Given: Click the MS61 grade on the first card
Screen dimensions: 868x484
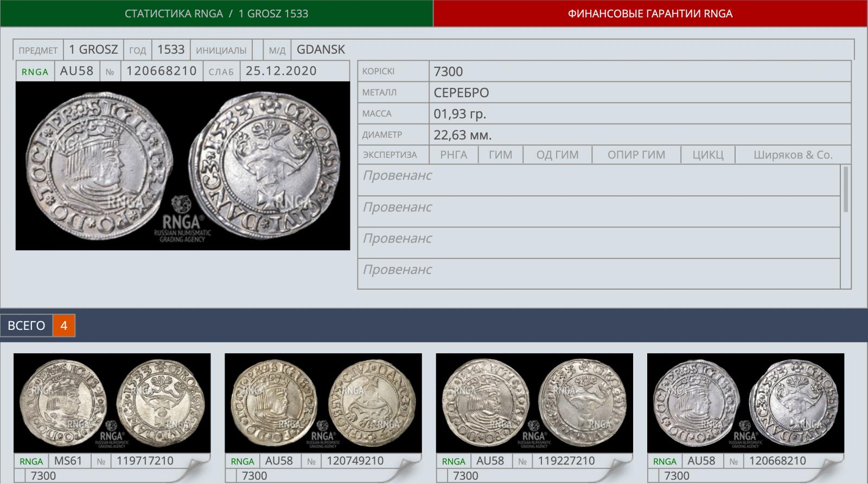Looking at the screenshot, I should (x=68, y=461).
